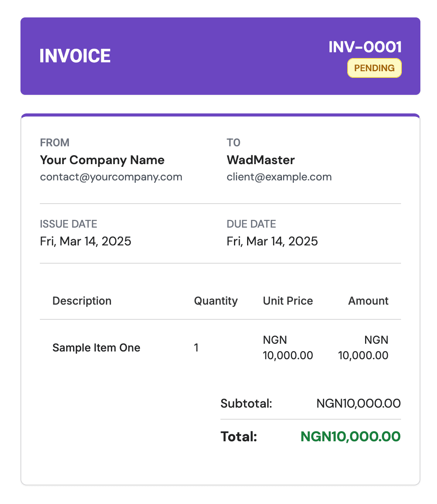Click the Issue Date value

(x=85, y=241)
